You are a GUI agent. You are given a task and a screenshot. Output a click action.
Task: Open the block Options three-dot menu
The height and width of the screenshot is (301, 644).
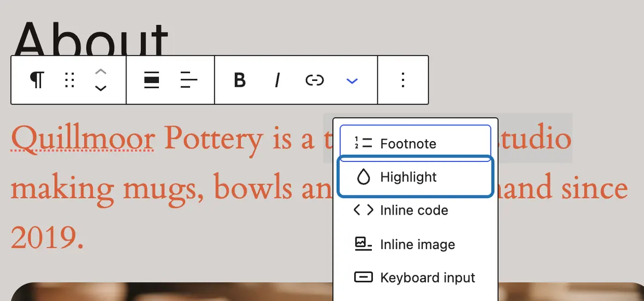tap(403, 80)
